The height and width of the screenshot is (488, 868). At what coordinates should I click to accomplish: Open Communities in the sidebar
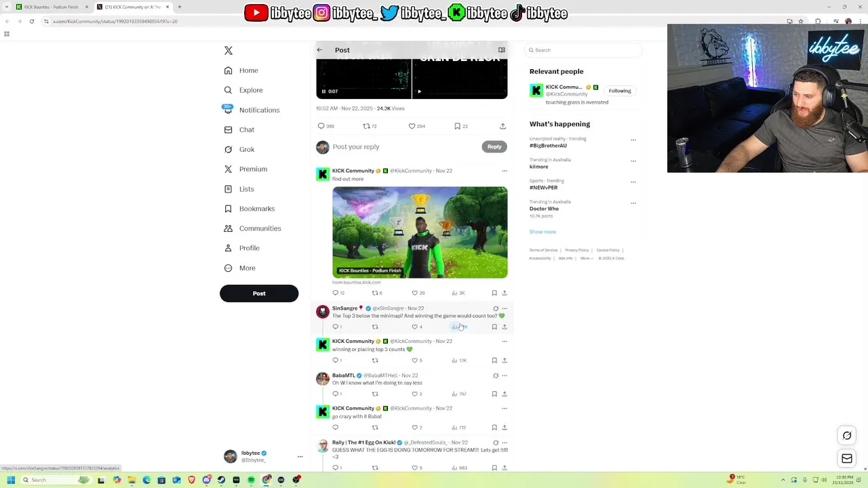point(252,228)
